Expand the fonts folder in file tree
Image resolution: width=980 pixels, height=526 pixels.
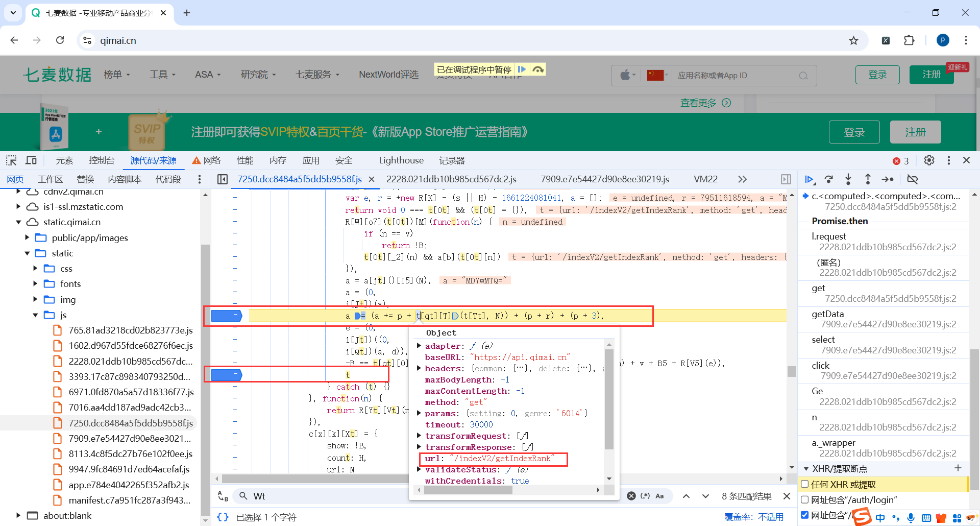(x=35, y=284)
